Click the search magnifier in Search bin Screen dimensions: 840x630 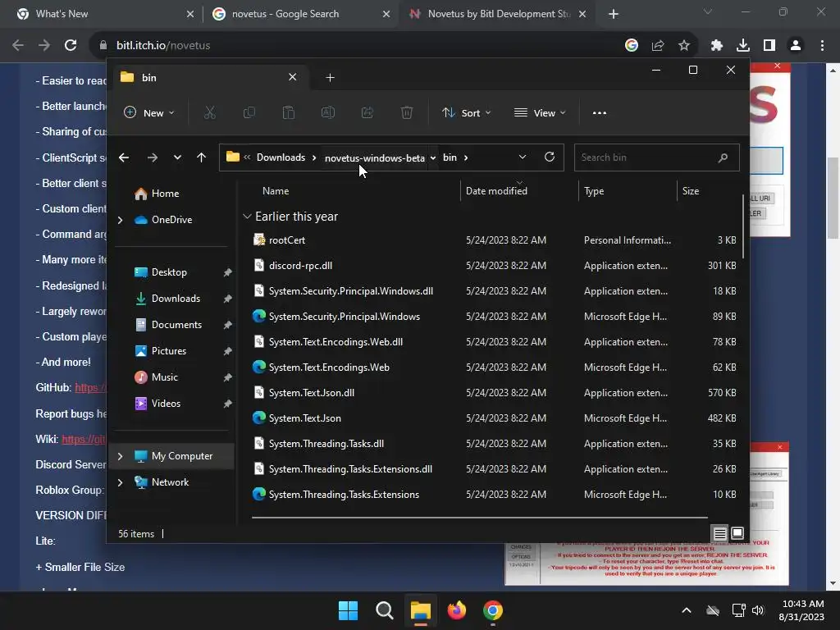[723, 157]
